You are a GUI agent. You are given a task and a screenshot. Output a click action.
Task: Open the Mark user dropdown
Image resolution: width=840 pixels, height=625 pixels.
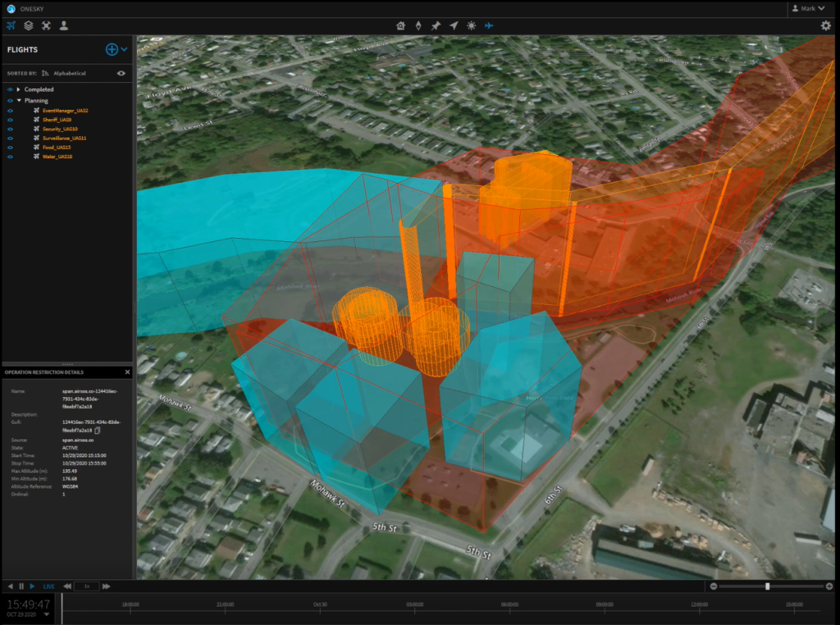pos(807,8)
